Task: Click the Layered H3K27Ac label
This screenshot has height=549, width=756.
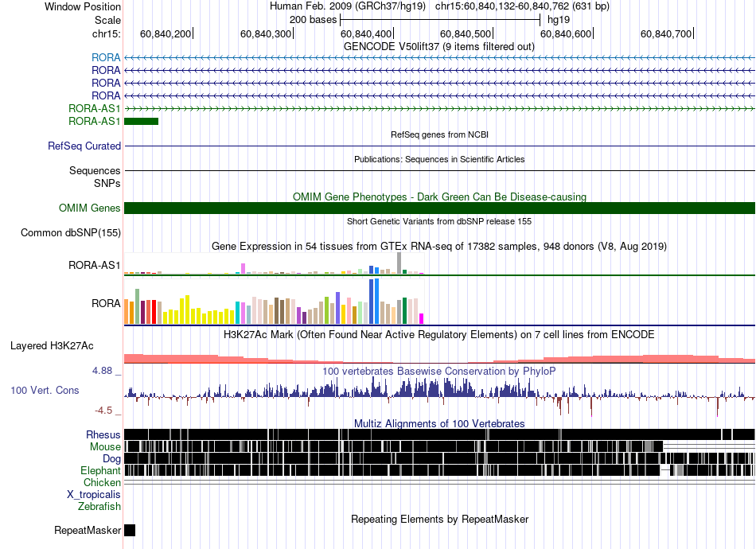Action: (52, 345)
